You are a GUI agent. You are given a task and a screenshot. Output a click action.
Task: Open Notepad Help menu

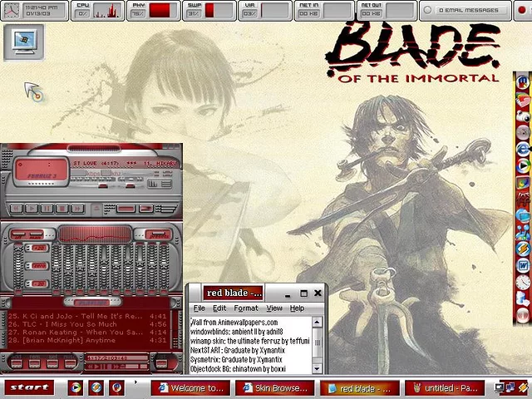click(297, 308)
